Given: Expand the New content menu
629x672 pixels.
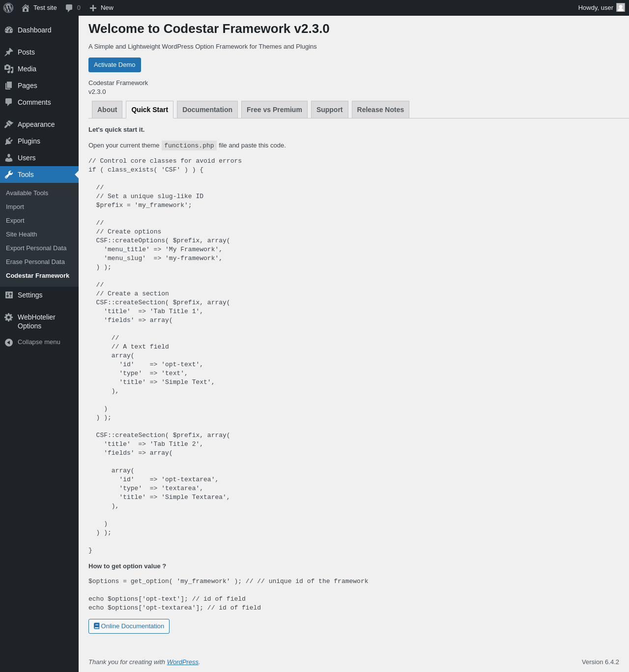Looking at the screenshot, I should (102, 8).
